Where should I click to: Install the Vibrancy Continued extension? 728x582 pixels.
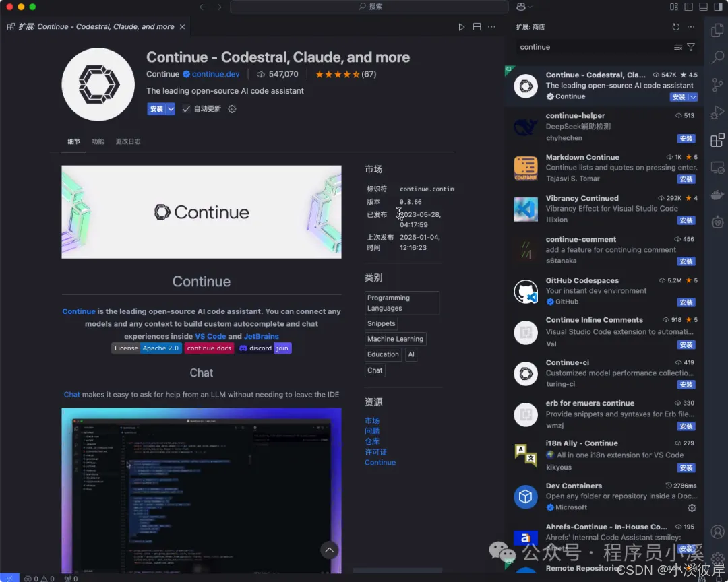click(686, 220)
